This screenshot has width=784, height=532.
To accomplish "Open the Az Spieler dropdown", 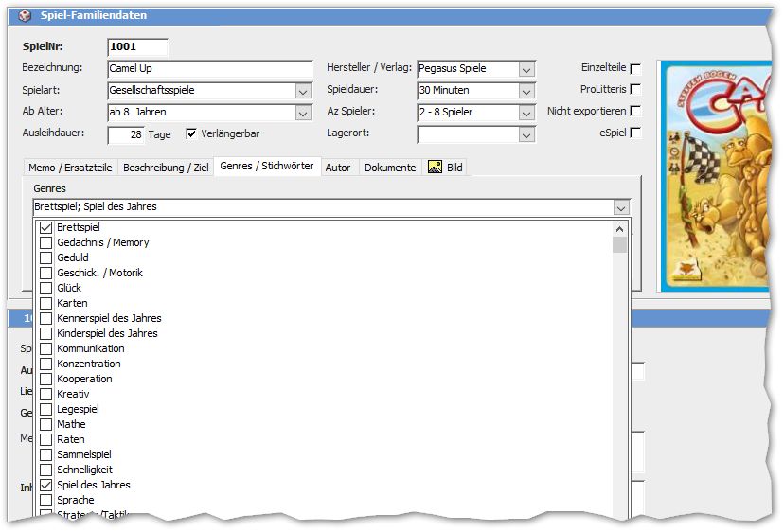I will [526, 114].
